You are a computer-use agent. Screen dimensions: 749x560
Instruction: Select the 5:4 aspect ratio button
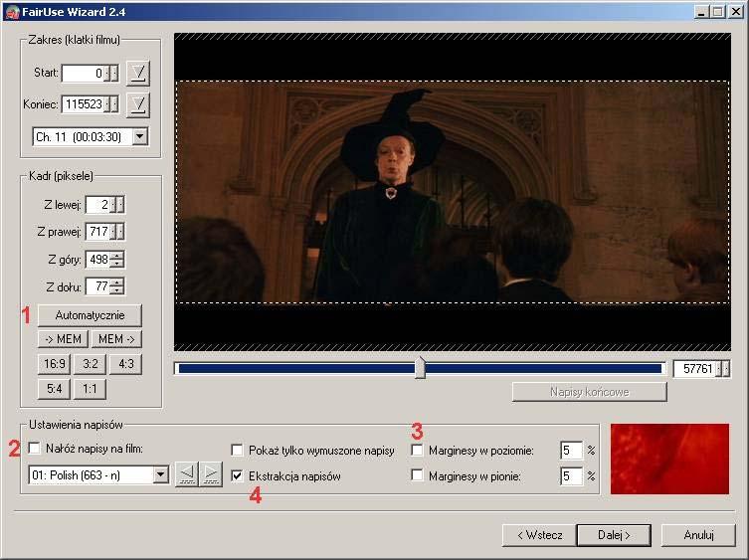54,389
